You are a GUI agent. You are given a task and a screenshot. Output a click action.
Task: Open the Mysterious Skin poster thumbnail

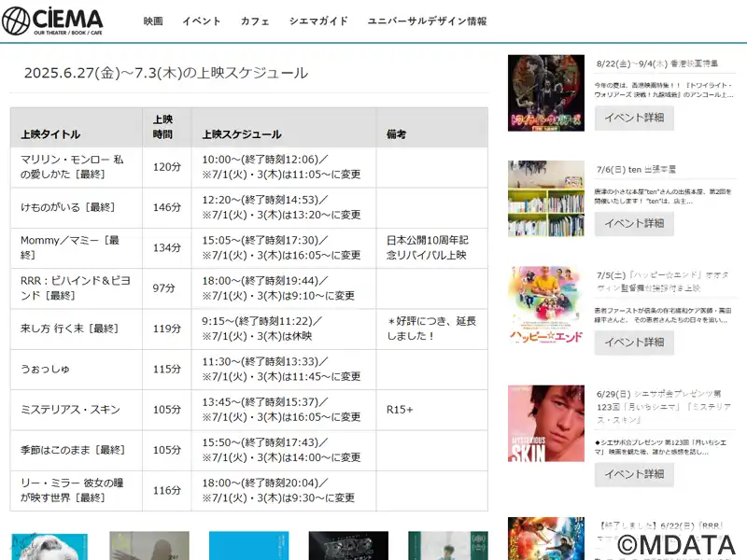click(546, 424)
